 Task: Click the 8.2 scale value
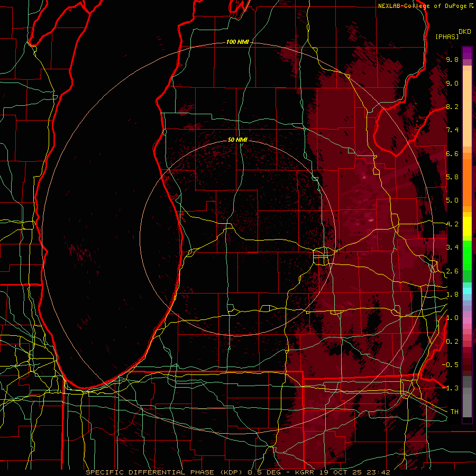click(x=452, y=106)
